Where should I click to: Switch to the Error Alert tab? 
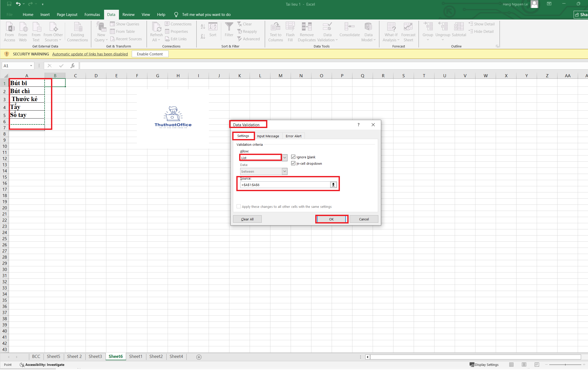293,136
